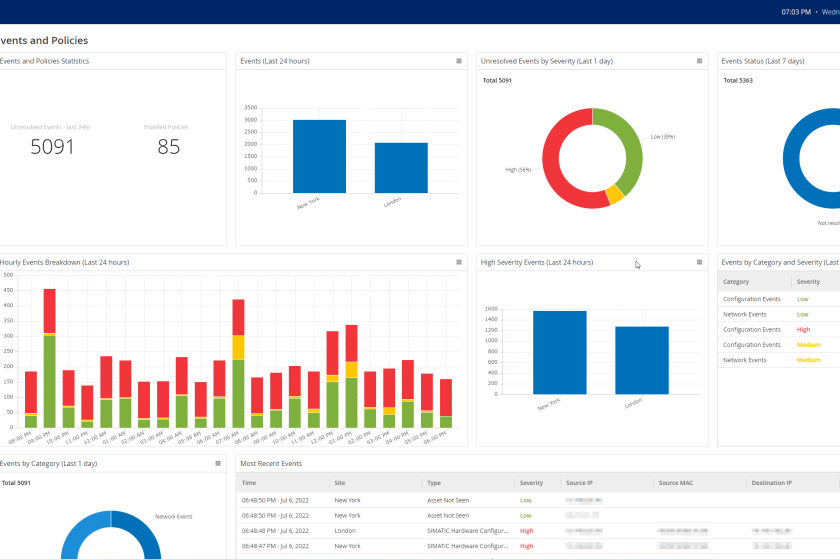Open the 06:48:48 PM London event row
840x560 pixels.
(538, 531)
